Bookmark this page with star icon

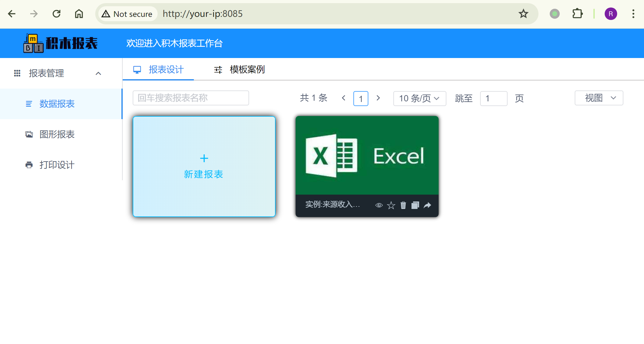[x=523, y=14]
